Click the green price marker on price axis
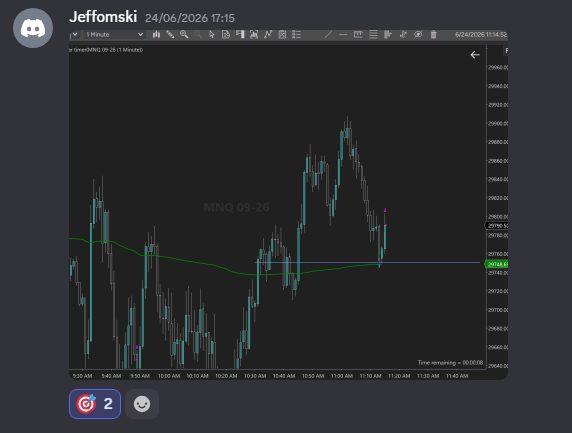The width and height of the screenshot is (572, 433). point(496,264)
